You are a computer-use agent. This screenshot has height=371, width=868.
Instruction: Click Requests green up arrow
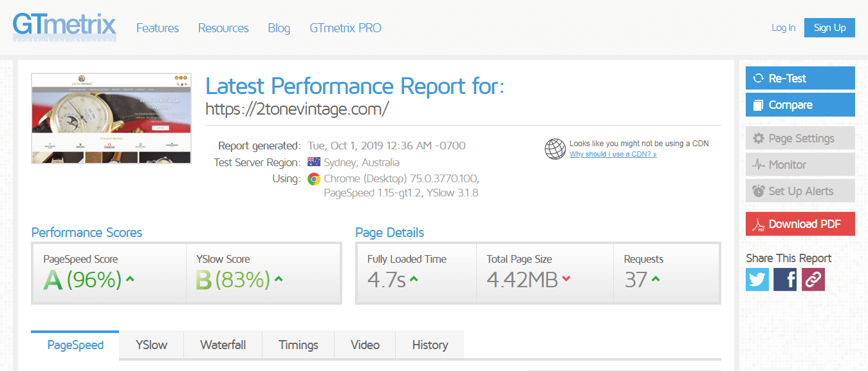click(x=655, y=280)
